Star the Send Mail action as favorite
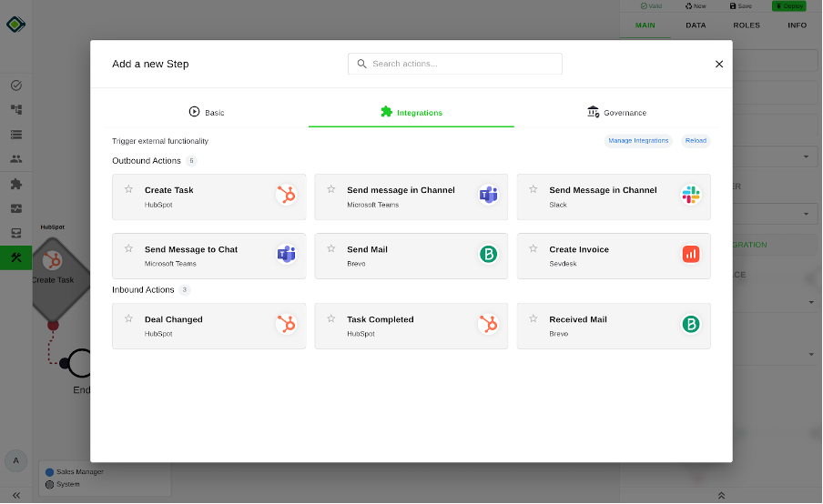823x504 pixels. coord(331,248)
